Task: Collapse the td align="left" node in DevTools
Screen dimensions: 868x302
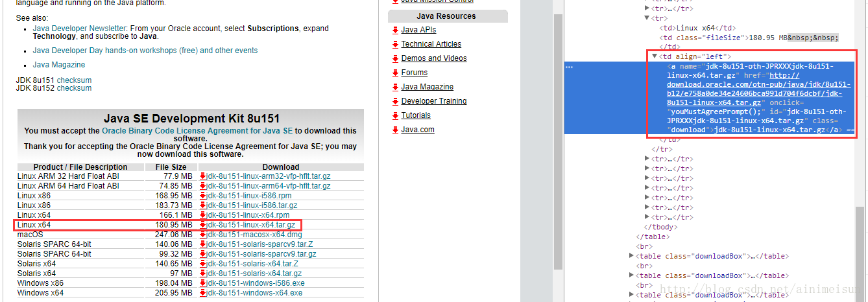Action: (x=655, y=57)
